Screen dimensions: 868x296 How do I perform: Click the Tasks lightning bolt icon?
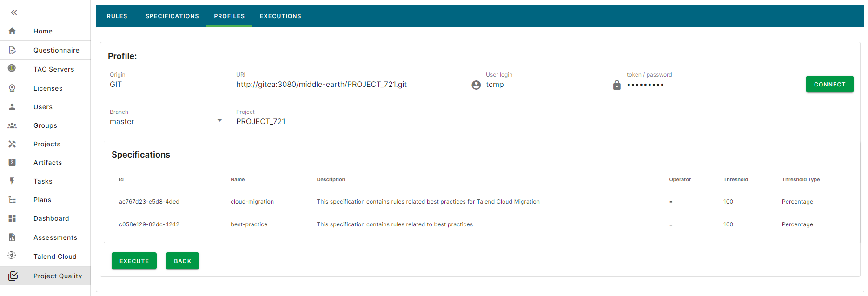pos(12,181)
